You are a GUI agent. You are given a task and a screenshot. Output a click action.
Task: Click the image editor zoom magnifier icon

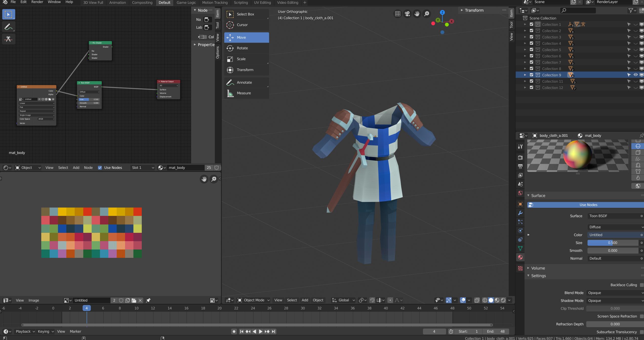tap(214, 179)
